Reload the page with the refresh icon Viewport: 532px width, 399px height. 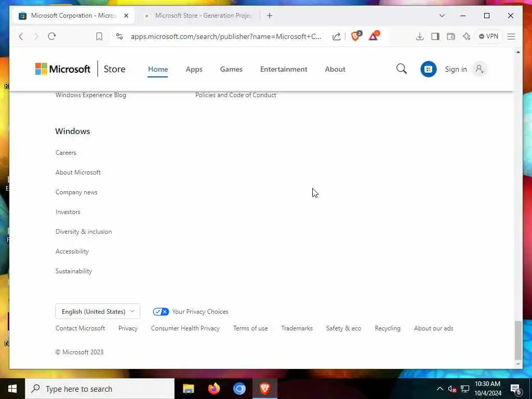tap(51, 36)
